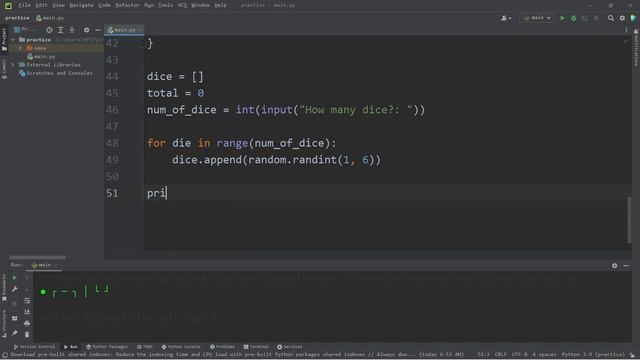Collapse the practice project root folder
This screenshot has height=360, width=640.
pyautogui.click(x=13, y=40)
